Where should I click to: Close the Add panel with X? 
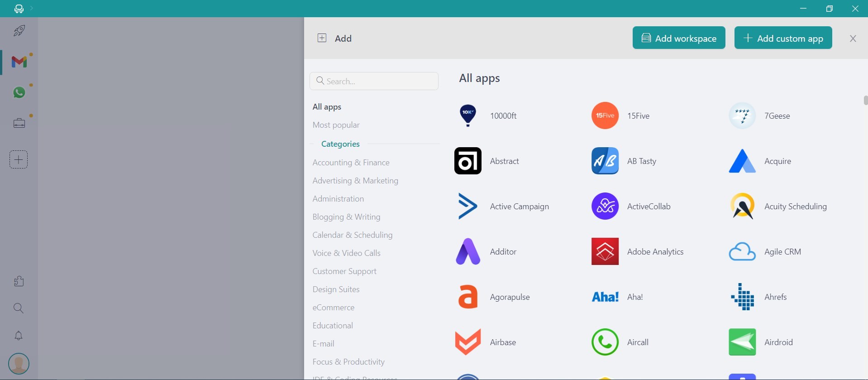click(x=853, y=38)
